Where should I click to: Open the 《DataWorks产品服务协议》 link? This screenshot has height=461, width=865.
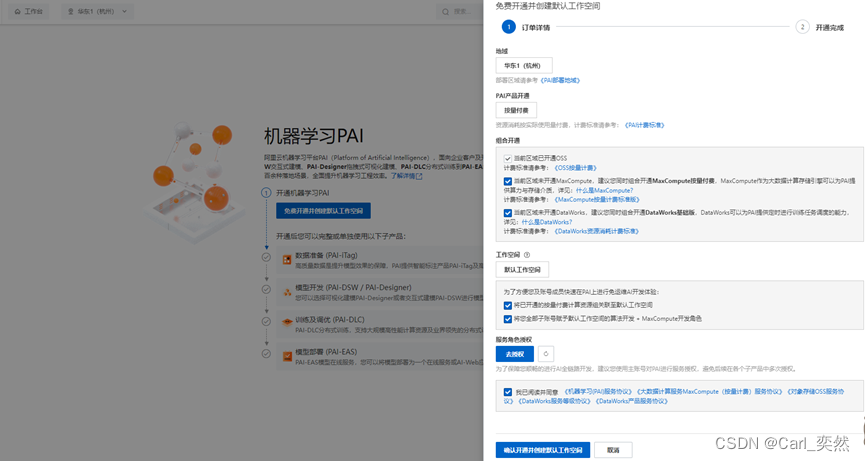(x=632, y=401)
